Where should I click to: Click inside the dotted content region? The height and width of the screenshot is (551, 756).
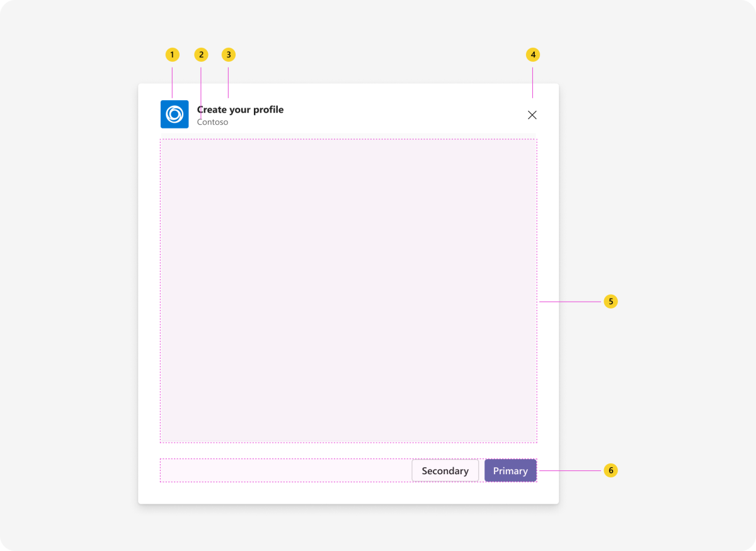pos(348,290)
